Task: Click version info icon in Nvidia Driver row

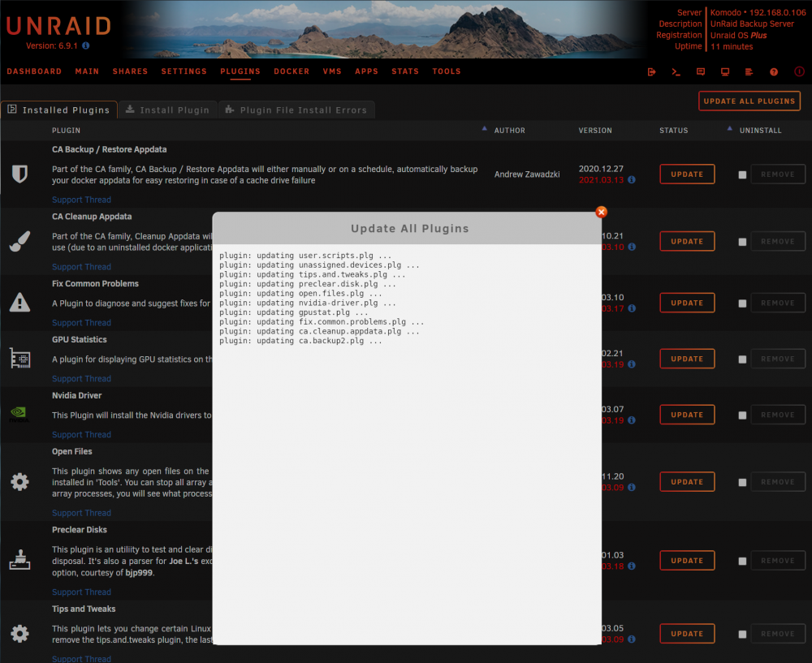Action: click(632, 420)
